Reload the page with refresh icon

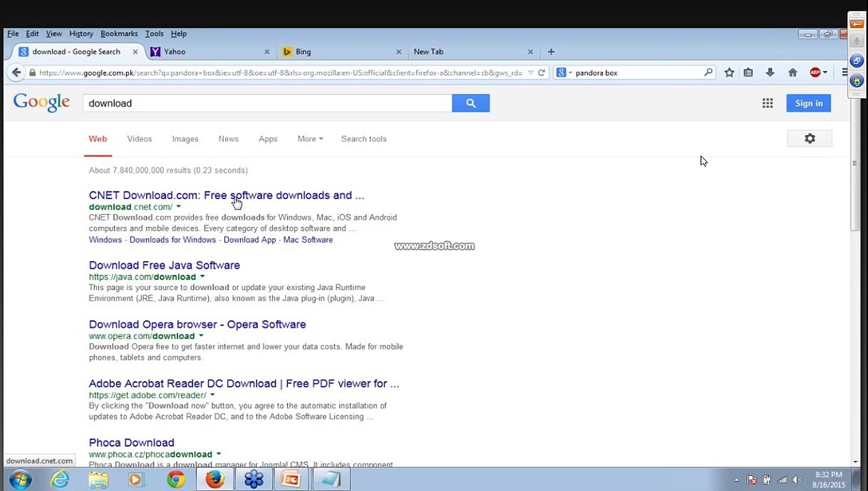542,72
